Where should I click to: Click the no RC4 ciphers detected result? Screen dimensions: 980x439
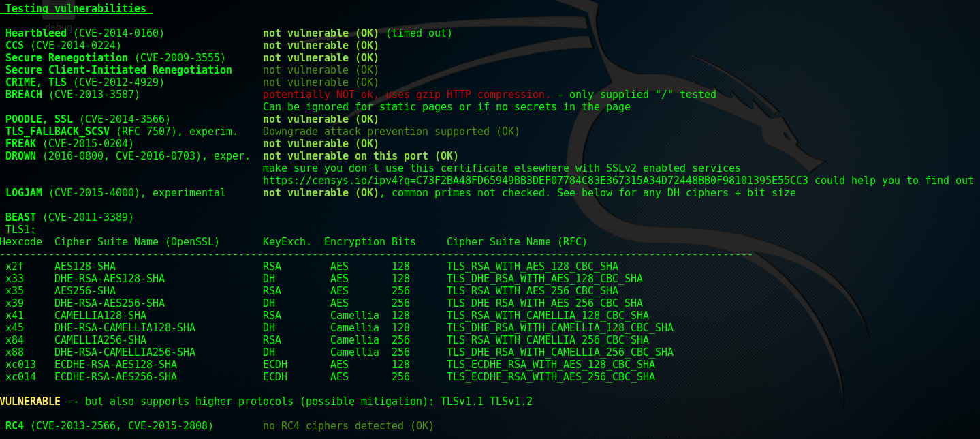348,426
